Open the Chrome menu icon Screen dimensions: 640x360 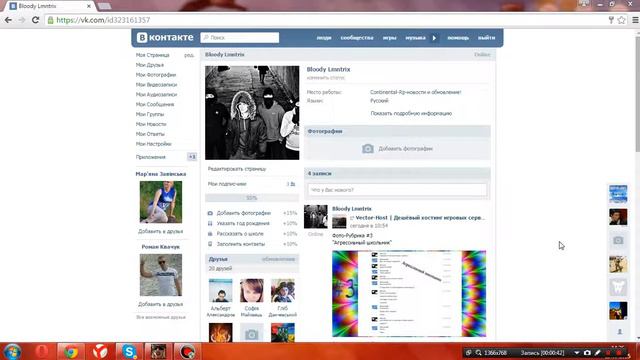click(x=635, y=20)
